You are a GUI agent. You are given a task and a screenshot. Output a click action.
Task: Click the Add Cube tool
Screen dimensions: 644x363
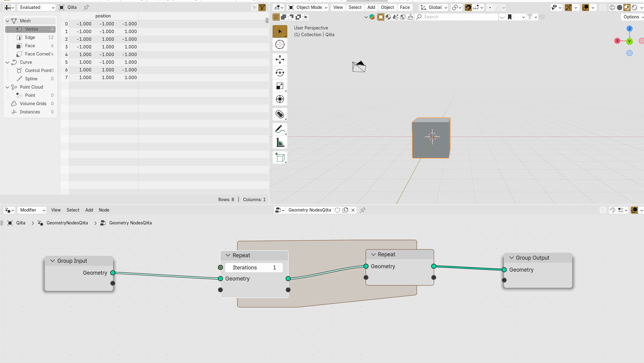click(280, 158)
